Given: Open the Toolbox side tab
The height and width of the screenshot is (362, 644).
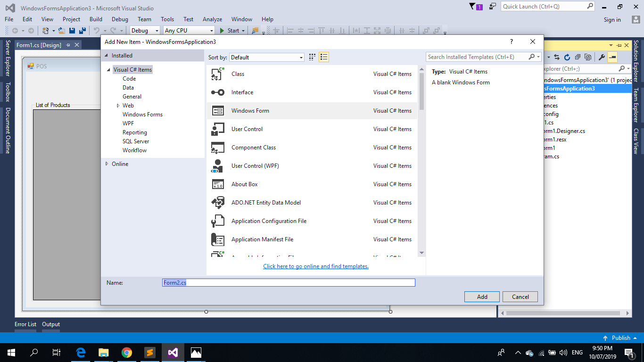Looking at the screenshot, I should click(x=8, y=92).
